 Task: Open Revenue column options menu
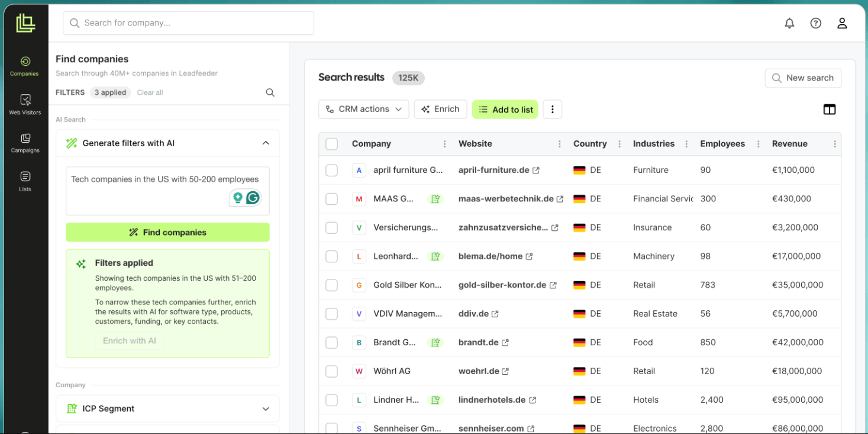tap(835, 144)
